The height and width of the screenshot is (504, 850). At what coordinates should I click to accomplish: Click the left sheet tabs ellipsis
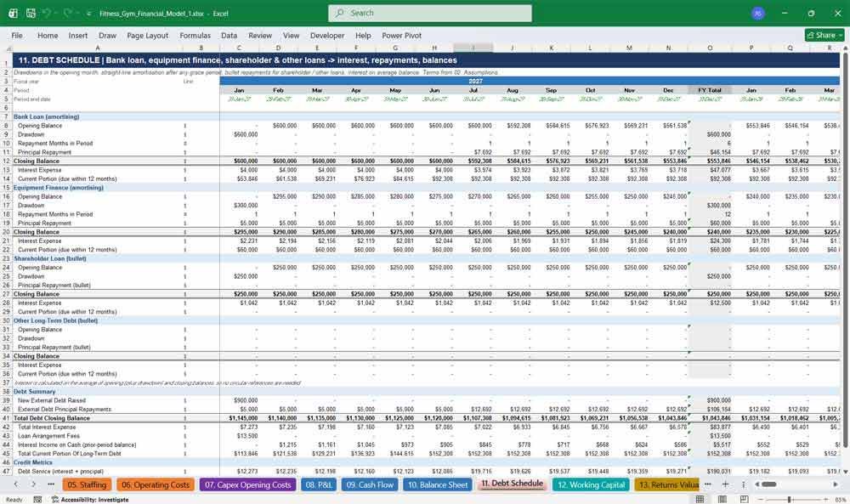coord(51,484)
